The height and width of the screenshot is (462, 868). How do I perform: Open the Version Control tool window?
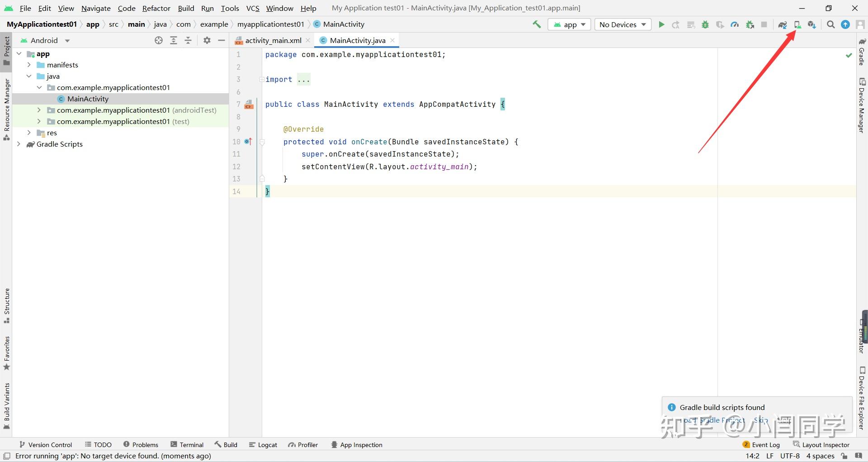click(45, 445)
